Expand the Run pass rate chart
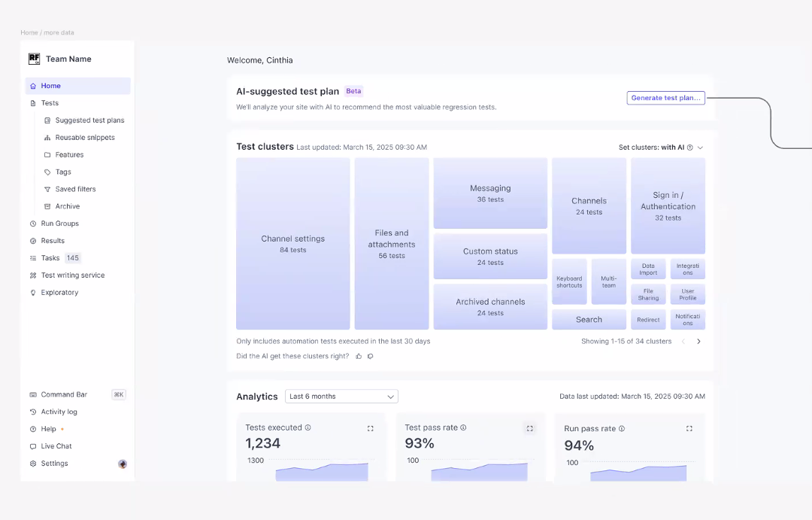The height and width of the screenshot is (520, 812). click(689, 428)
